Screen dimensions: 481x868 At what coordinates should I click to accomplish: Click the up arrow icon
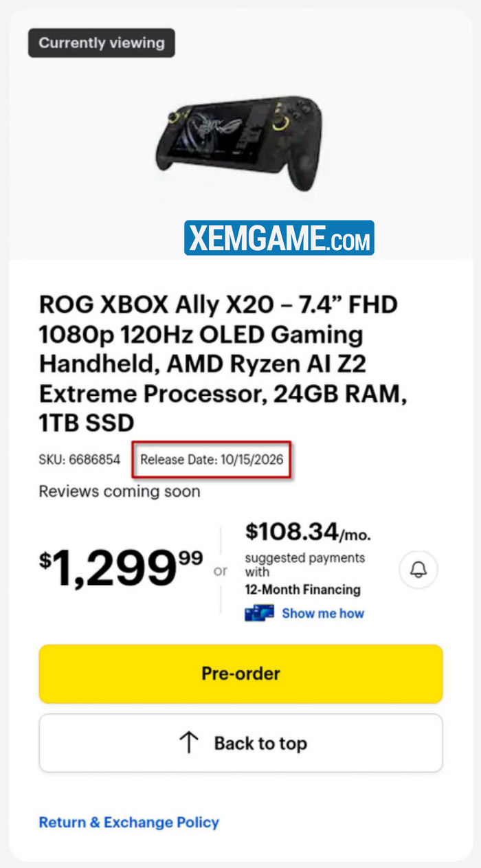point(188,743)
